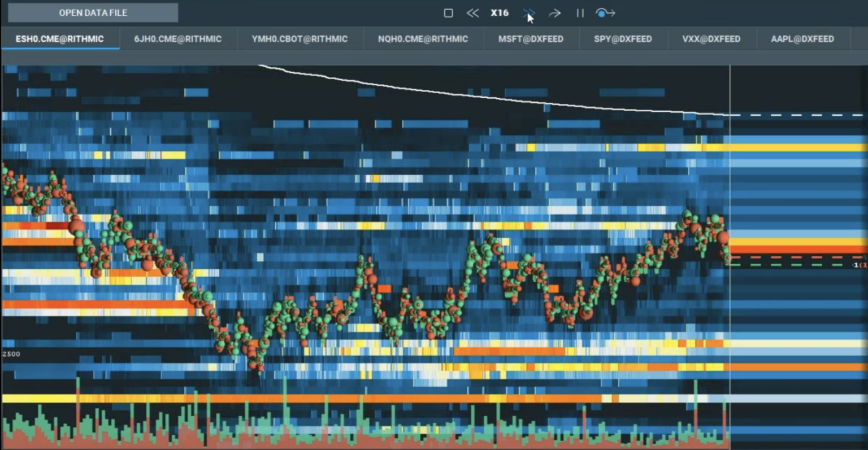Select the AAPL@DXFEED instrument
Screen dimensions: 868x450
pos(801,38)
